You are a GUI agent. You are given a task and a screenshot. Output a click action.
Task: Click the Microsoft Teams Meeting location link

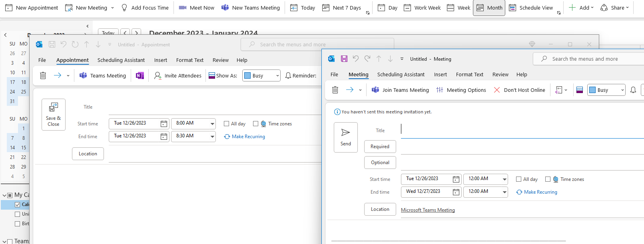(428, 210)
